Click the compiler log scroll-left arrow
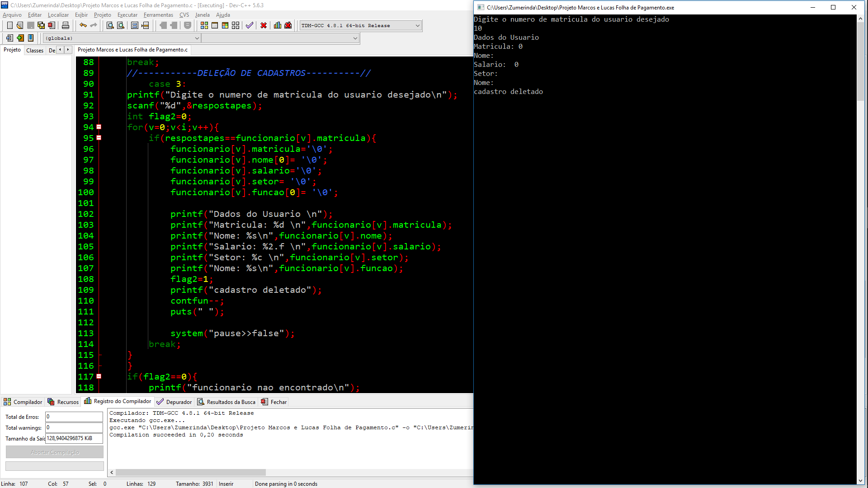Screen dimensions: 868x488 (x=112, y=473)
